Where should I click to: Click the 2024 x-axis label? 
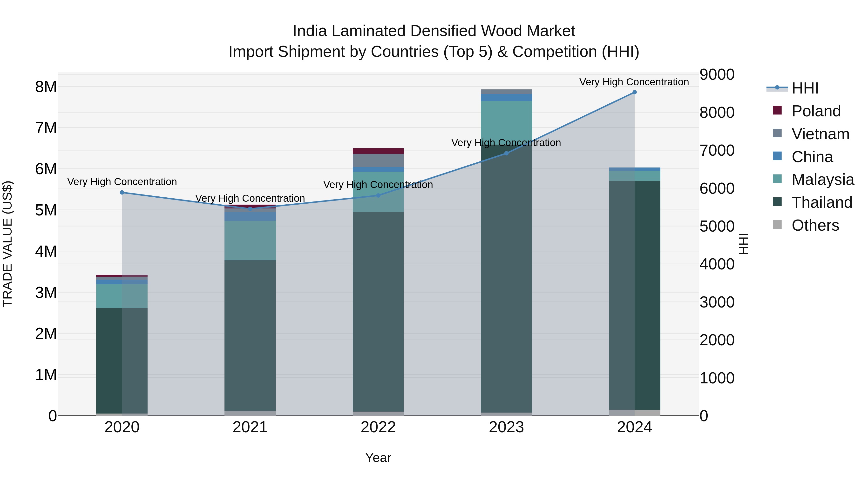635,427
